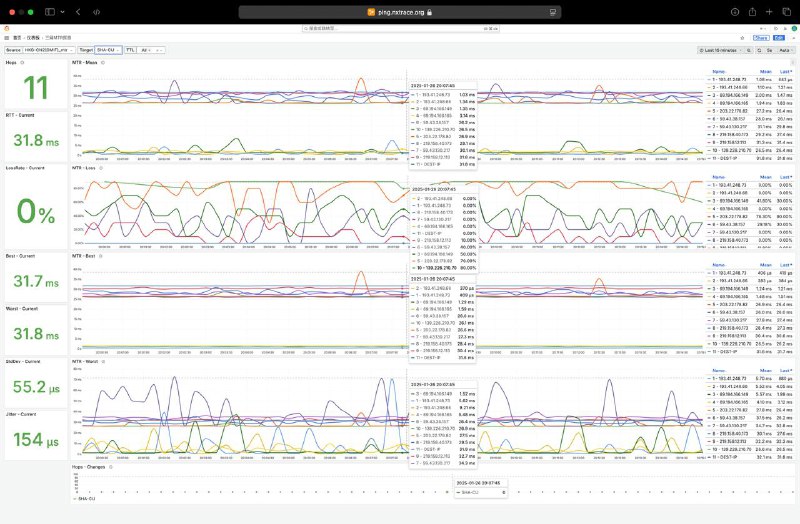The width and height of the screenshot is (800, 524).
Task: Open the Safari developer code icon
Action: tap(96, 12)
